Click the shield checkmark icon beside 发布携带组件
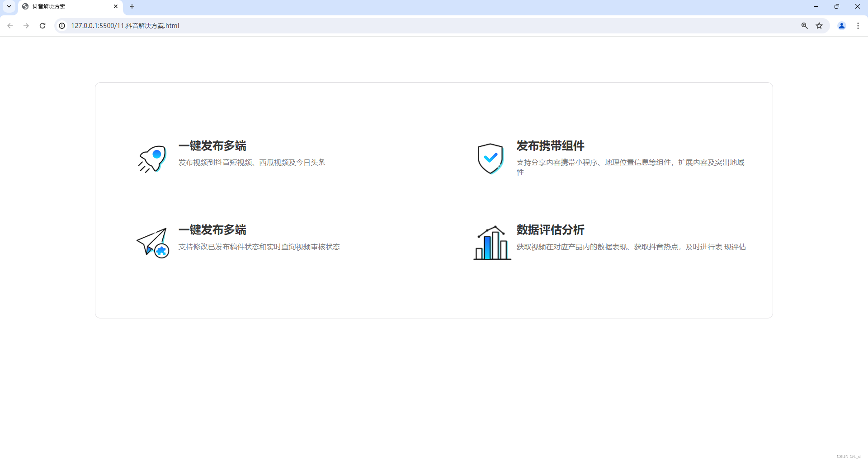 [x=491, y=159]
